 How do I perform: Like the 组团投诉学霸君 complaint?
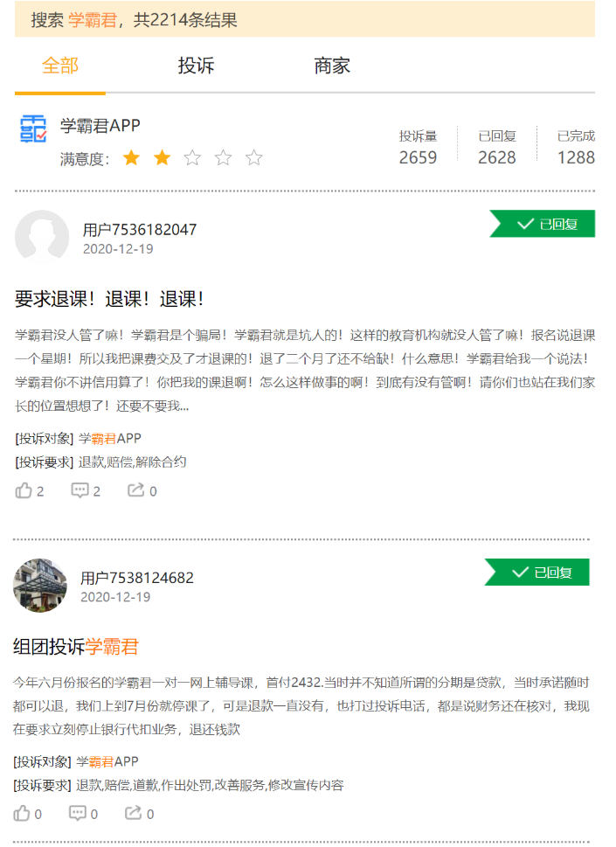(22, 814)
